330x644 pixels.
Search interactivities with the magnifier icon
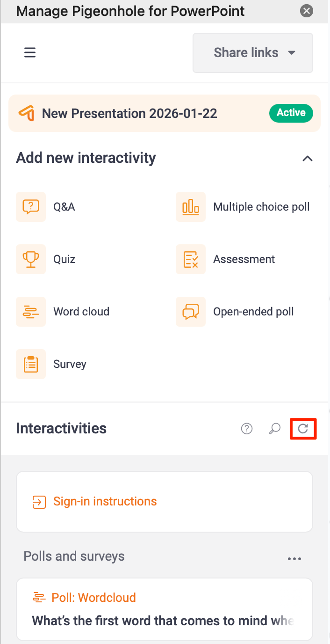point(275,428)
